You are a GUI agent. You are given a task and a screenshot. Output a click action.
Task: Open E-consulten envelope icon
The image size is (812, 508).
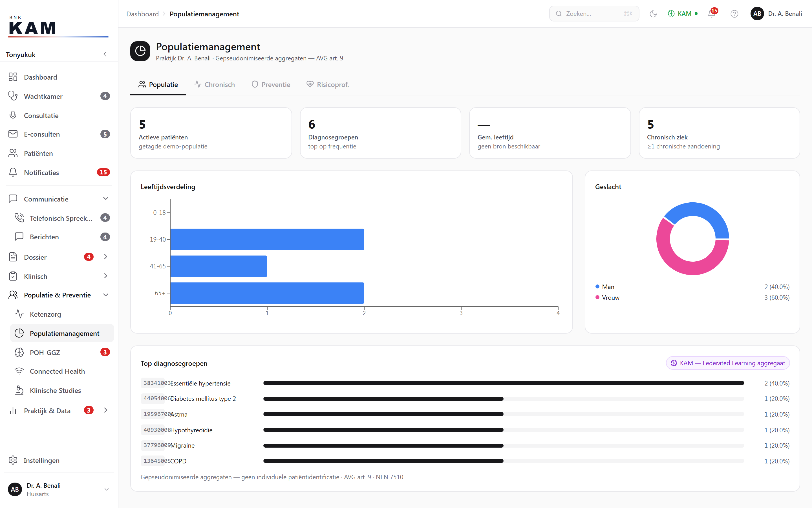pos(13,134)
